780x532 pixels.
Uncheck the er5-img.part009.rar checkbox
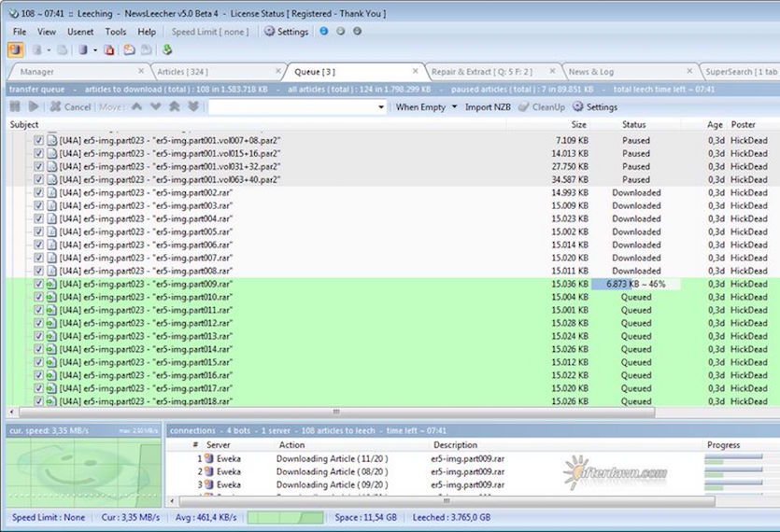coord(38,284)
